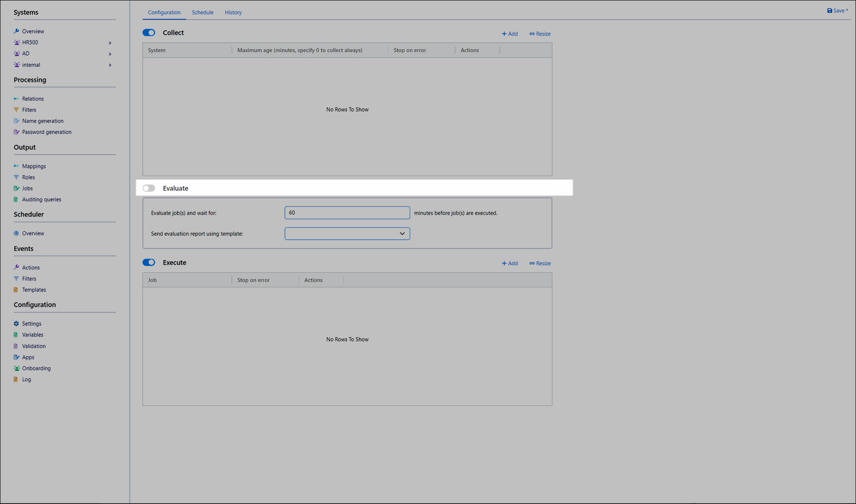Click the Settings gear icon
The height and width of the screenshot is (504, 856).
click(x=16, y=324)
